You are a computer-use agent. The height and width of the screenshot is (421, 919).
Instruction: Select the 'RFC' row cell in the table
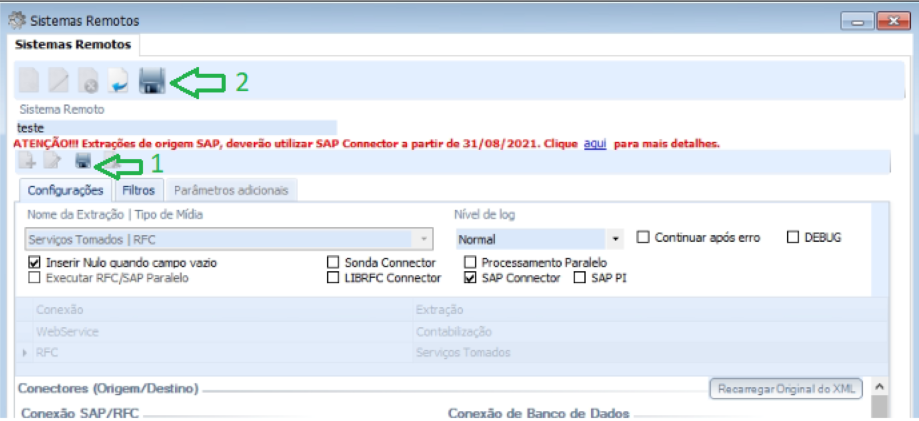pyautogui.click(x=223, y=353)
